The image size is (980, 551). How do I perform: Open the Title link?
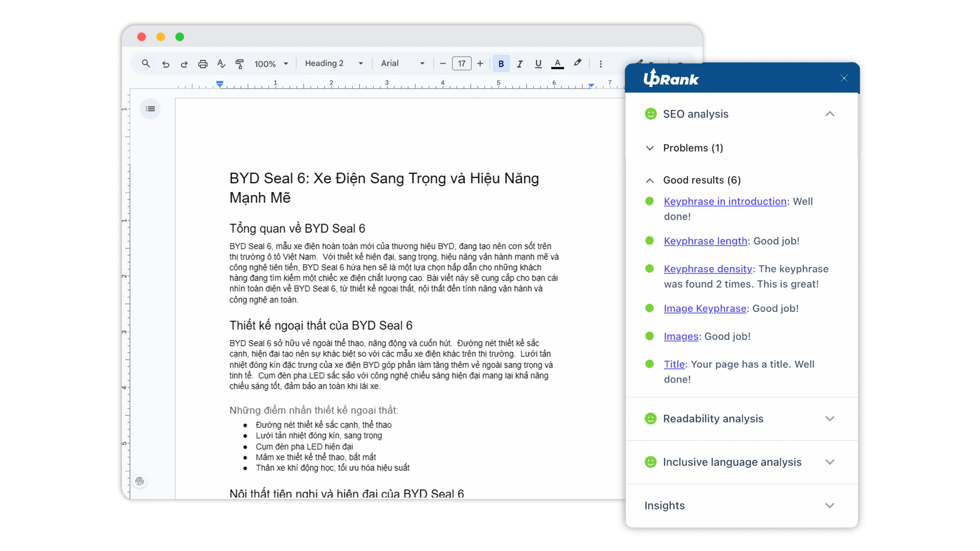point(674,364)
